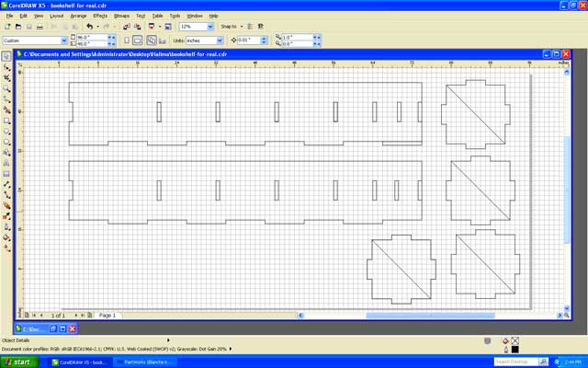Image resolution: width=588 pixels, height=368 pixels.
Task: Select the Table tool in the toolbox
Action: click(6, 174)
